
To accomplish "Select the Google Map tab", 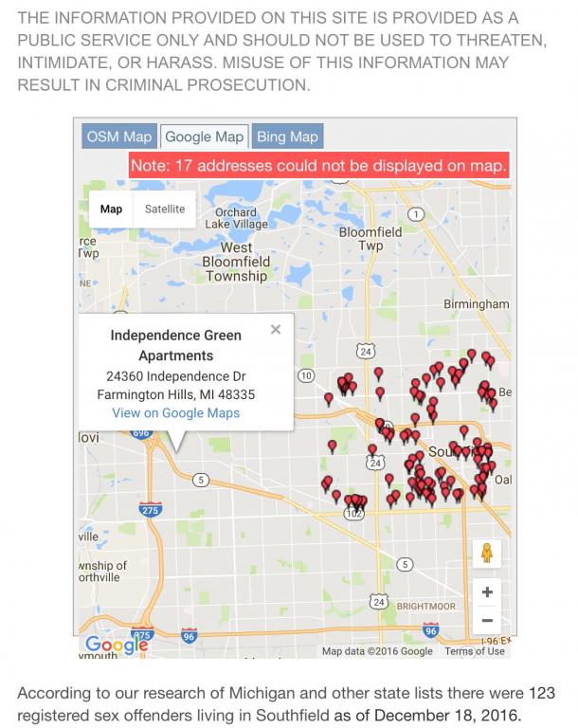I will point(204,136).
